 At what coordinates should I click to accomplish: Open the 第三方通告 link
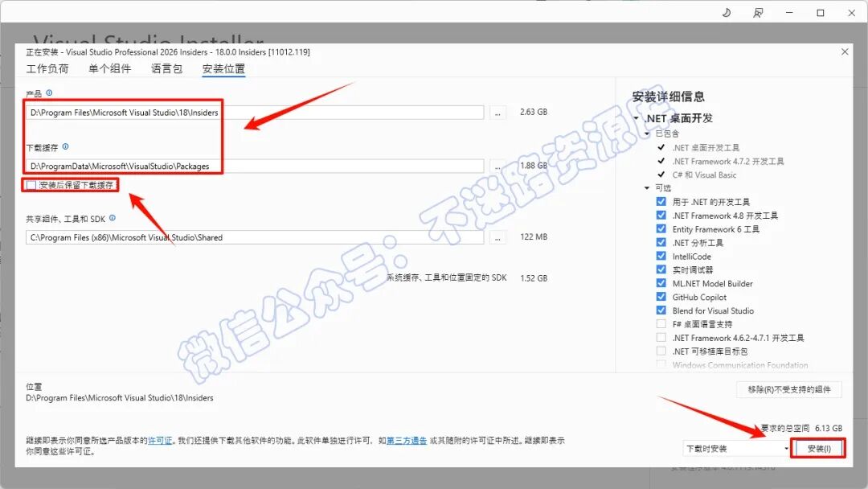(407, 441)
